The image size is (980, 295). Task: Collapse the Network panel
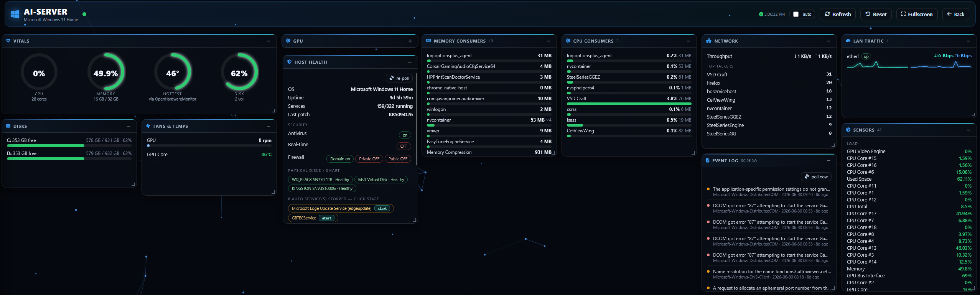[828, 41]
